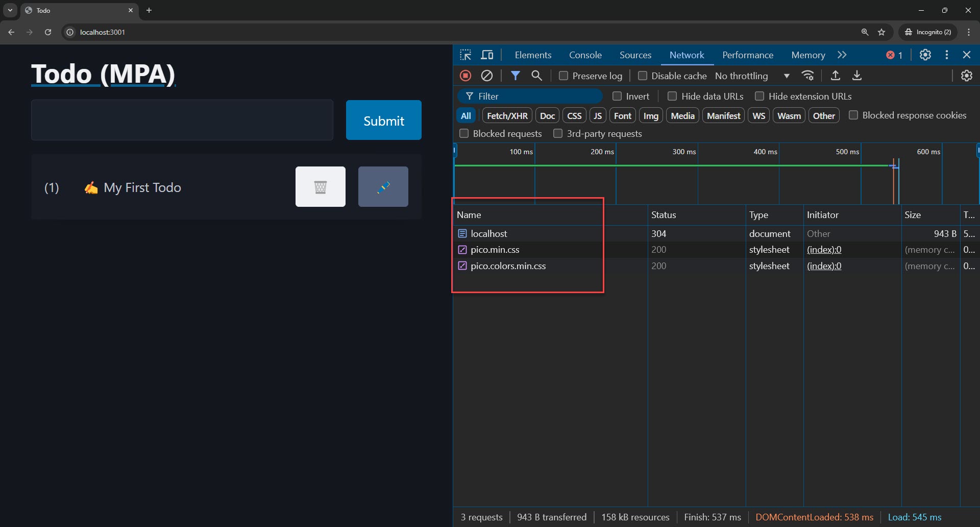Switch to the Elements tab

coord(533,55)
